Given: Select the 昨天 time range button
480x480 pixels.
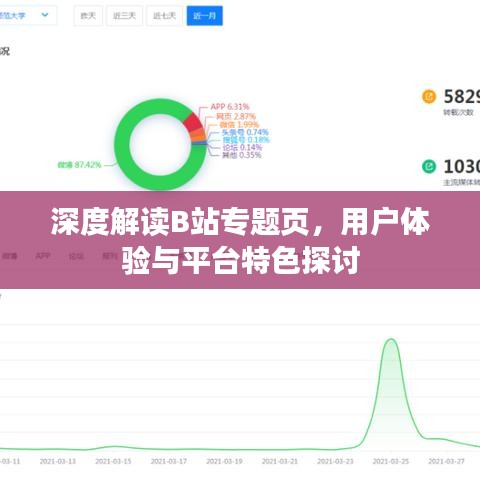Looking at the screenshot, I should (88, 15).
